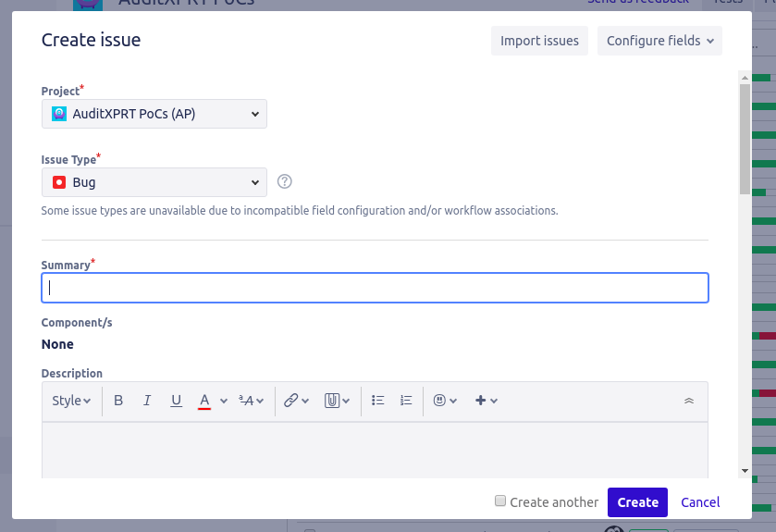Cancel the Create issue dialog

click(x=700, y=502)
